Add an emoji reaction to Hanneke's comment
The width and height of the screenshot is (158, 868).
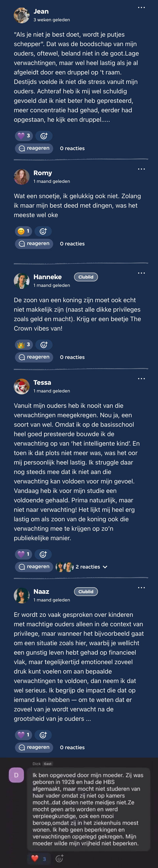(x=44, y=344)
